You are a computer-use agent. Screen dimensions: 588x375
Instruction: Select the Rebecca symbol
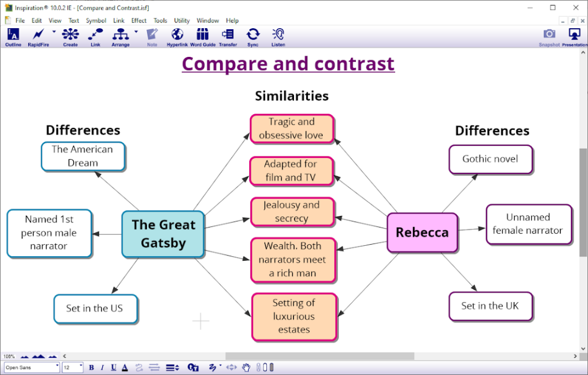click(x=422, y=233)
